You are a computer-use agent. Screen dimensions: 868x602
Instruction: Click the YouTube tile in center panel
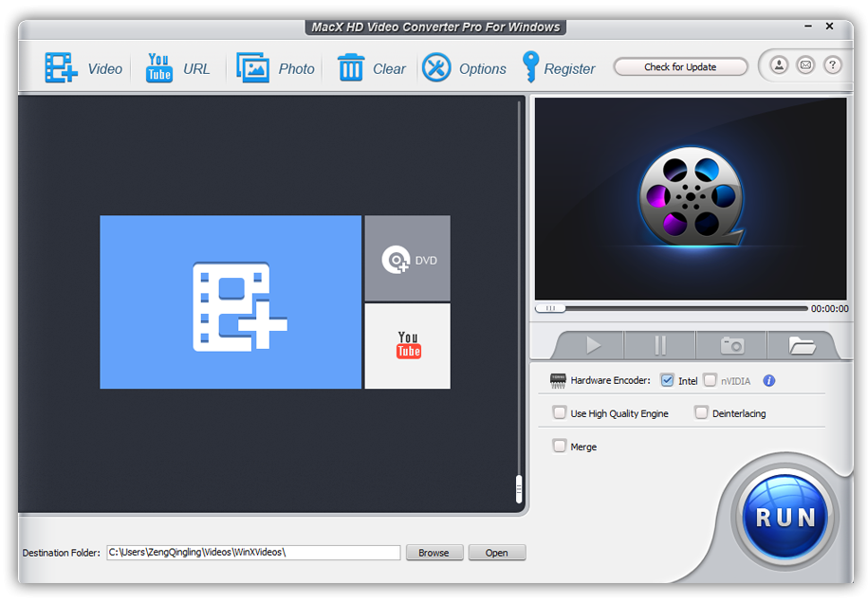tap(407, 346)
